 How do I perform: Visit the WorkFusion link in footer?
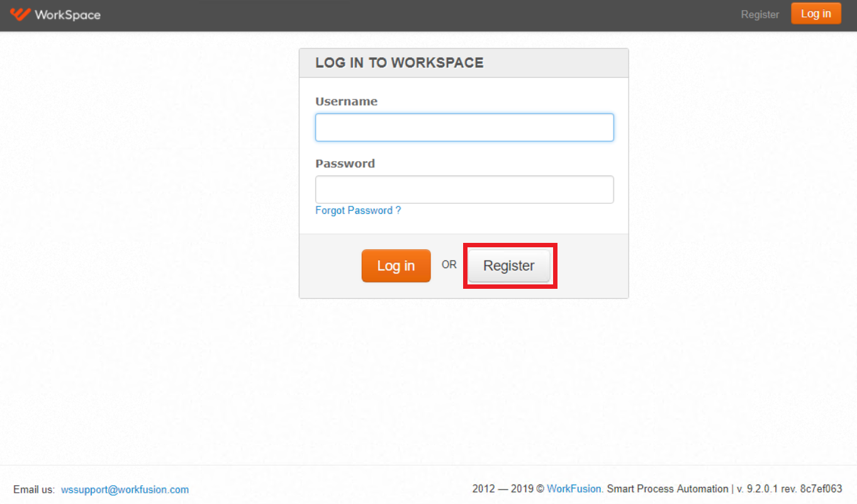coord(574,489)
